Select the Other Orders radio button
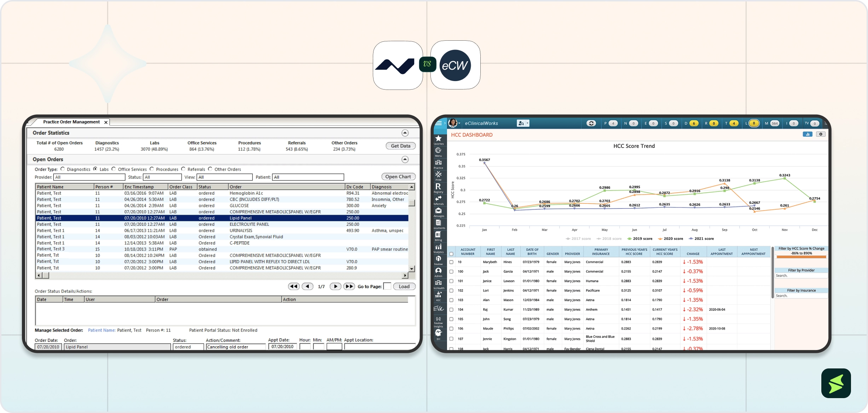The image size is (868, 413). (210, 169)
